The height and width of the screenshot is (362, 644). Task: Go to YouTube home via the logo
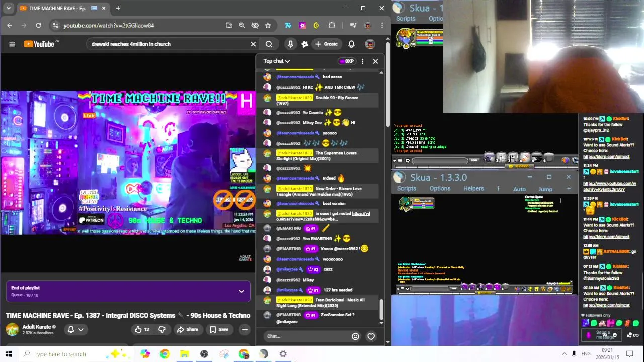(40, 44)
